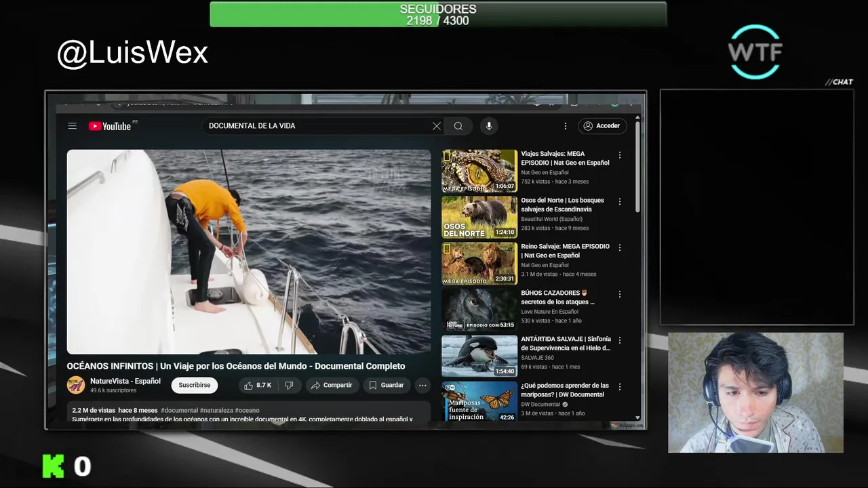Dislike the video with thumbs-down icon

tap(289, 385)
